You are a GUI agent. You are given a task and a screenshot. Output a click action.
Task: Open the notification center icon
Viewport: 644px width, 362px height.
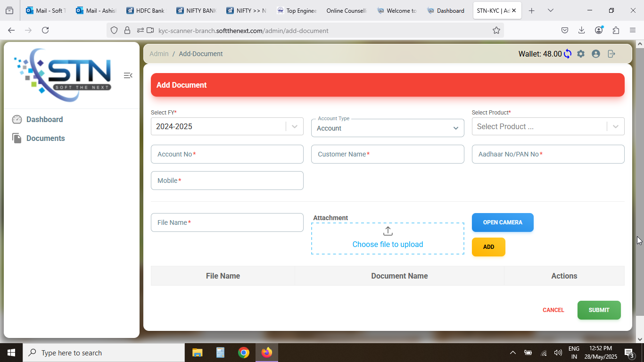click(x=629, y=353)
